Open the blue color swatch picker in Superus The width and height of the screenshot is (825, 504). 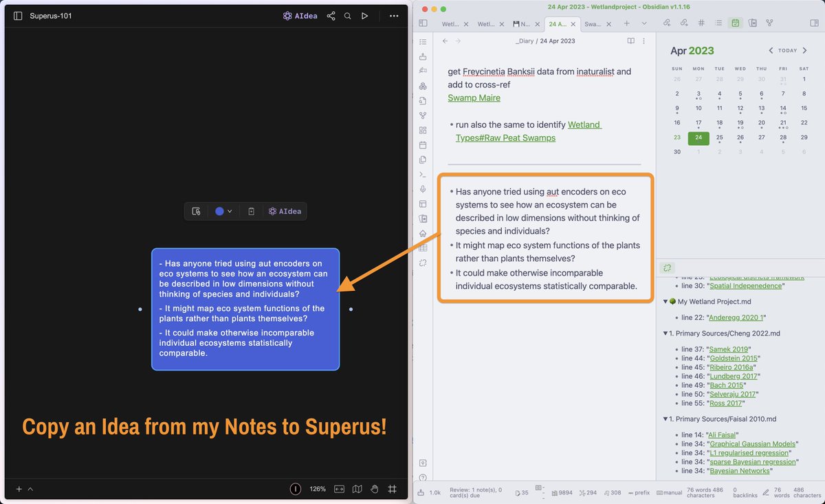coord(219,212)
